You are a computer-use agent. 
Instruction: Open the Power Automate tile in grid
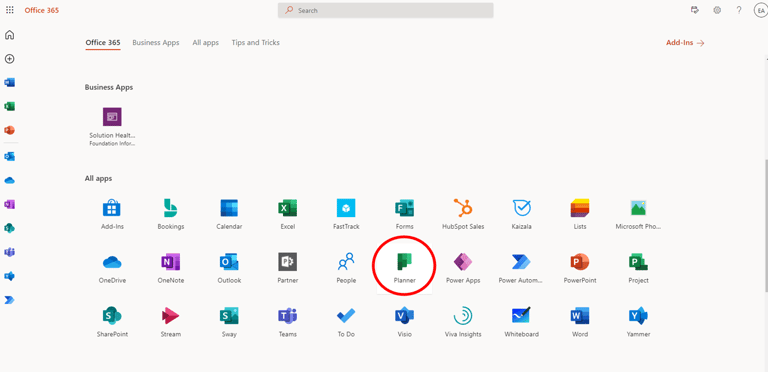click(521, 267)
